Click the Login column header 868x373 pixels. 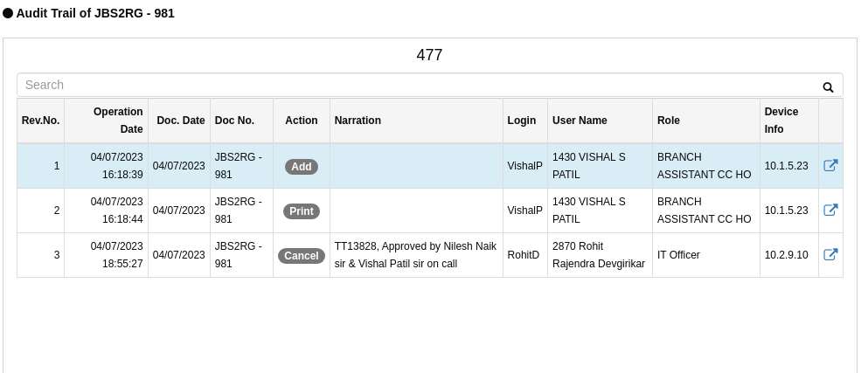(525, 121)
